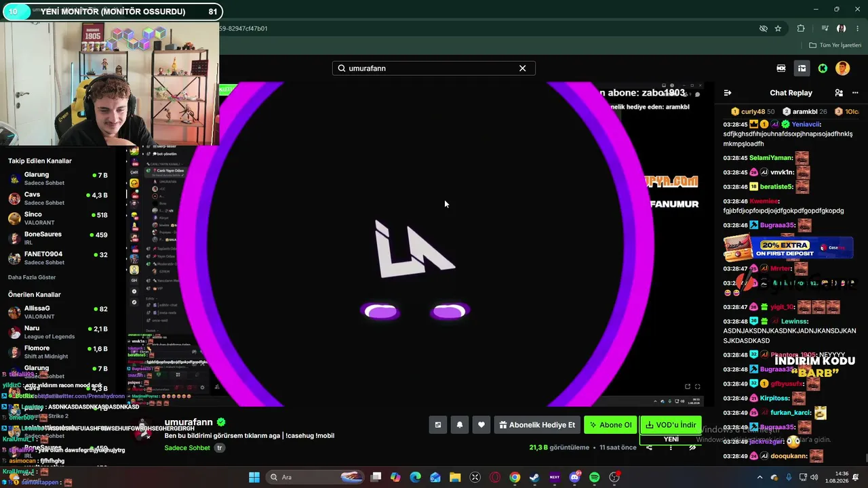Open Microsoft Edge from the taskbar
Image resolution: width=868 pixels, height=488 pixels.
click(x=416, y=477)
